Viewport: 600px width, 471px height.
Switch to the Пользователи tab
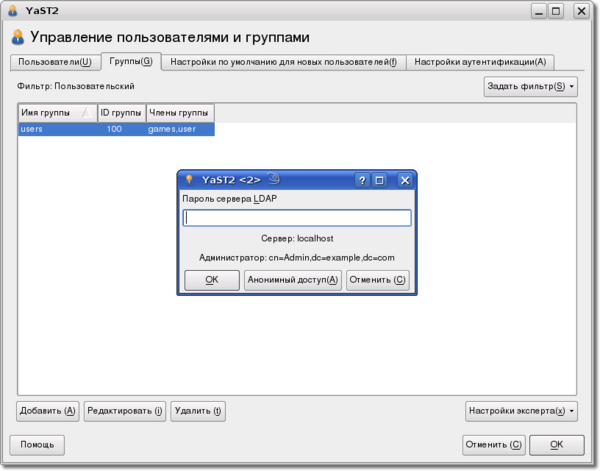click(55, 62)
